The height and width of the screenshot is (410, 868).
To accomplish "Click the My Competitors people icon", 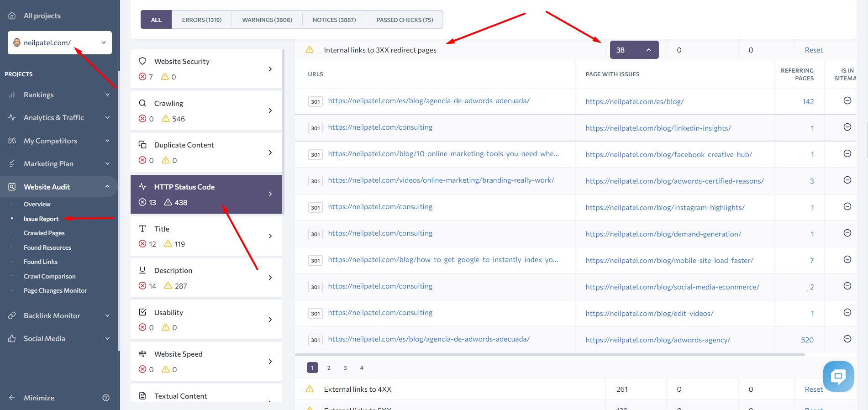I will (x=12, y=141).
